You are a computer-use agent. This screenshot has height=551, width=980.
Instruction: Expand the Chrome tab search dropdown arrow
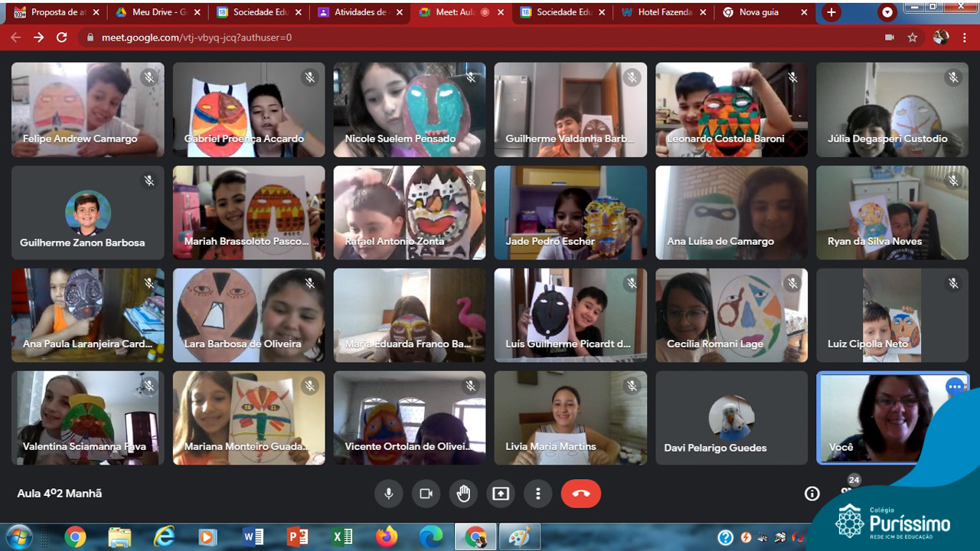pyautogui.click(x=887, y=12)
